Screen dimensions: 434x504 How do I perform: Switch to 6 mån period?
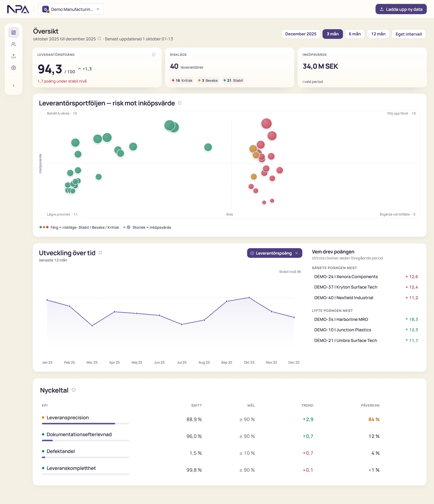coord(355,34)
